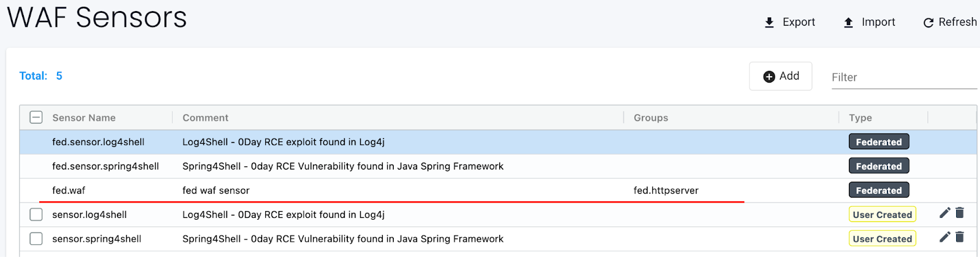Image resolution: width=980 pixels, height=257 pixels.
Task: Click the Refresh circular arrow icon
Action: click(928, 23)
